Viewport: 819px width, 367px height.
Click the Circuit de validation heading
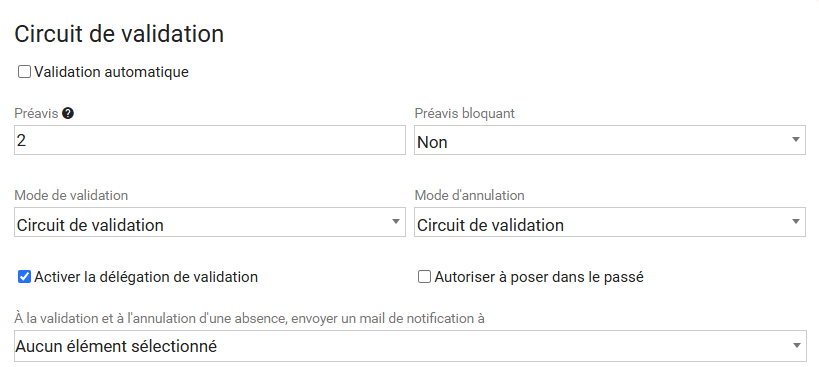(119, 34)
